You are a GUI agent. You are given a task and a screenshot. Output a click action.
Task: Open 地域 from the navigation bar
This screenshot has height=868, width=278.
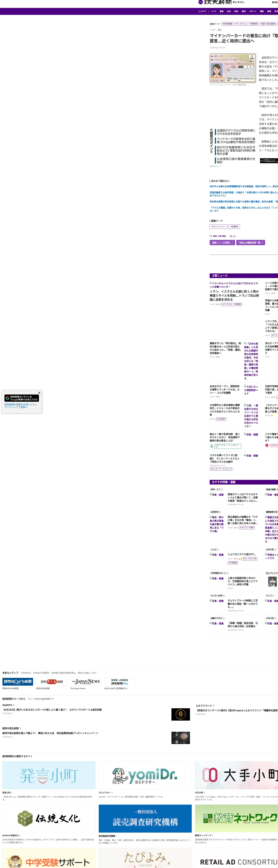[x=269, y=11]
